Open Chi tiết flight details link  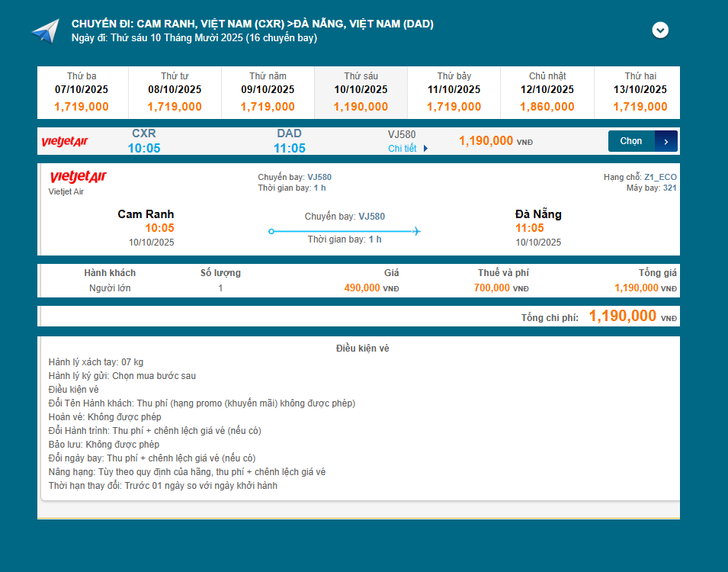pos(402,149)
